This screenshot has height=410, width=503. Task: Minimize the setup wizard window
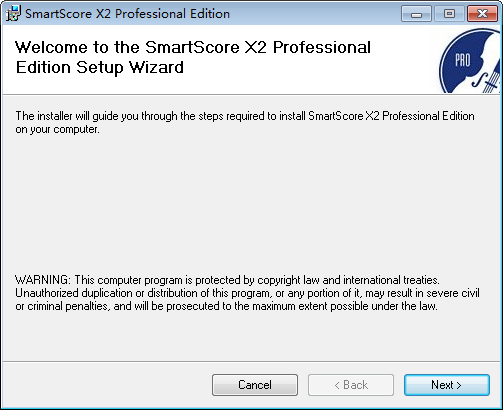click(416, 14)
